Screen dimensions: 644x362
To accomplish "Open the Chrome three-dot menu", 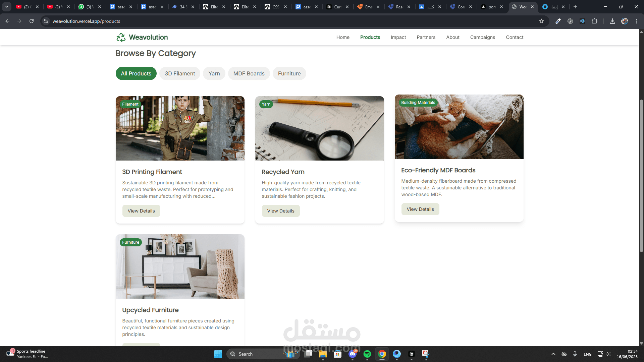I will 637,21.
